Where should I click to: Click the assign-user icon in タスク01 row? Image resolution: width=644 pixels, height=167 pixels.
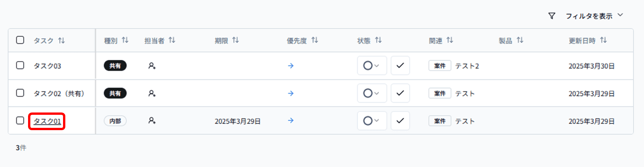[x=152, y=121]
